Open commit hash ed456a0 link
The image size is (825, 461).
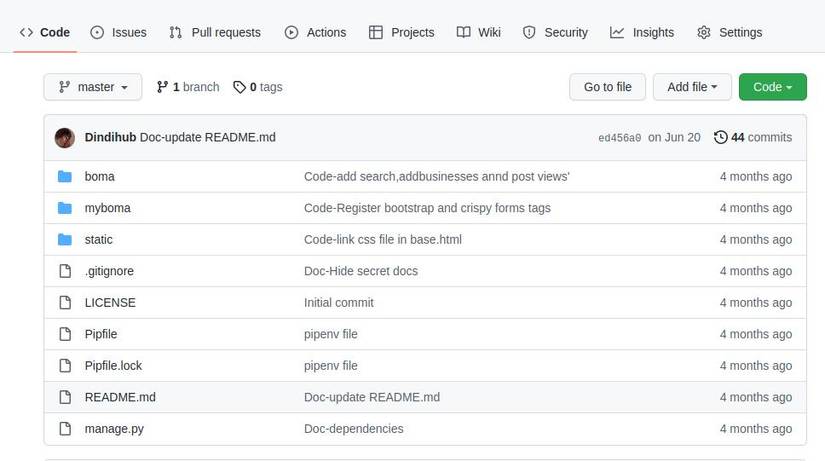[619, 138]
